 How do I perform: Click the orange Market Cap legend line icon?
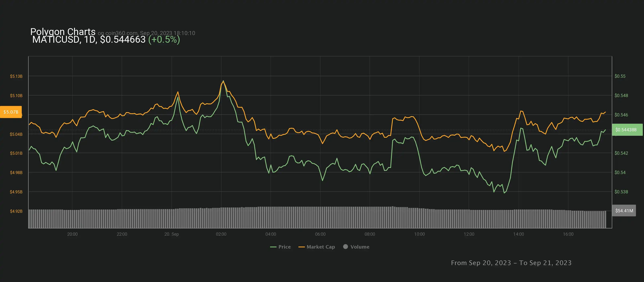point(301,247)
